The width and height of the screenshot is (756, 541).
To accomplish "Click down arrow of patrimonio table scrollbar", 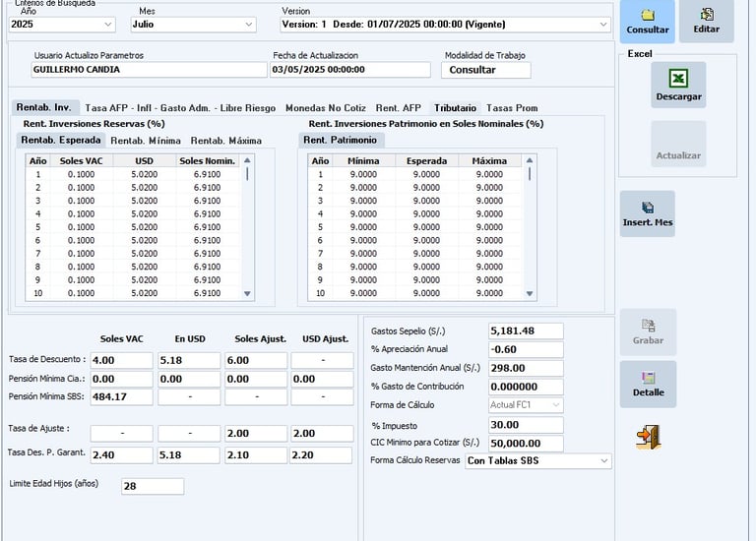I will (x=530, y=293).
